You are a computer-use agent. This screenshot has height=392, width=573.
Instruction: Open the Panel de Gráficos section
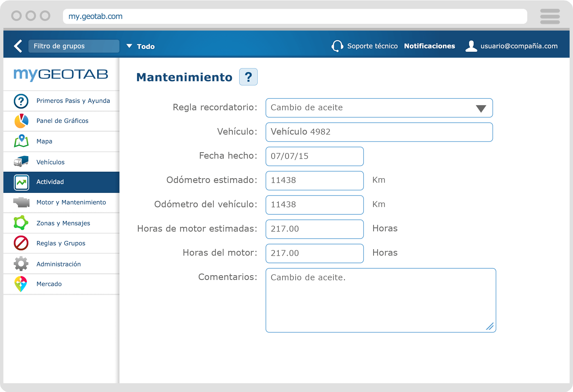click(21, 121)
